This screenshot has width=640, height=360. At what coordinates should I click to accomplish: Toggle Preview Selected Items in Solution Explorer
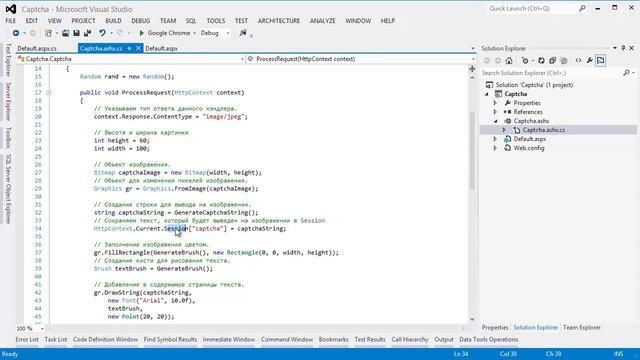click(x=600, y=61)
